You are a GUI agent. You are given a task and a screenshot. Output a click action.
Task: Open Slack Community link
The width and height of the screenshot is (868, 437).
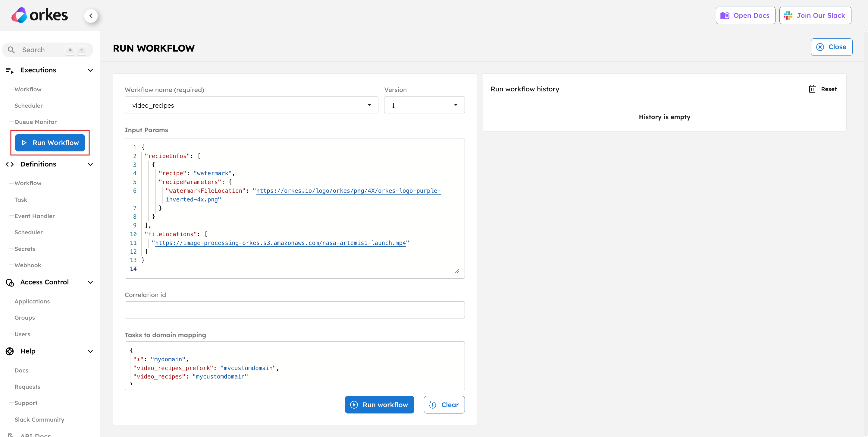click(39, 420)
